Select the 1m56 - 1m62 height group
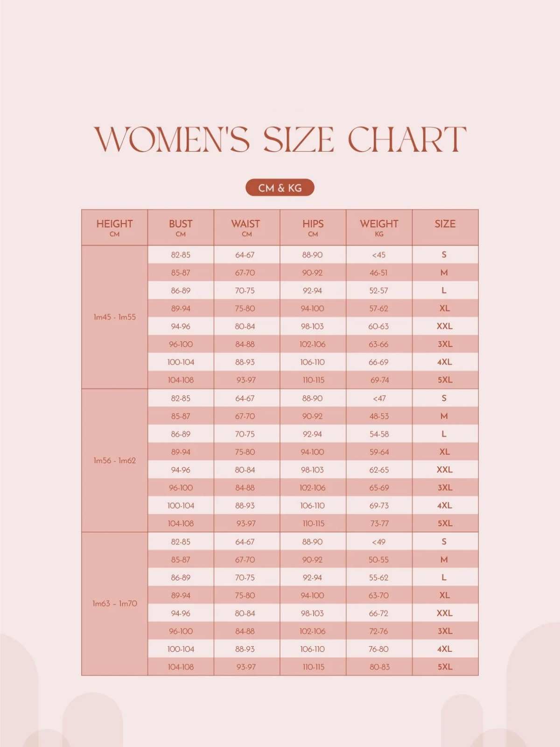Screen dimensions: 560x747 tap(115, 460)
